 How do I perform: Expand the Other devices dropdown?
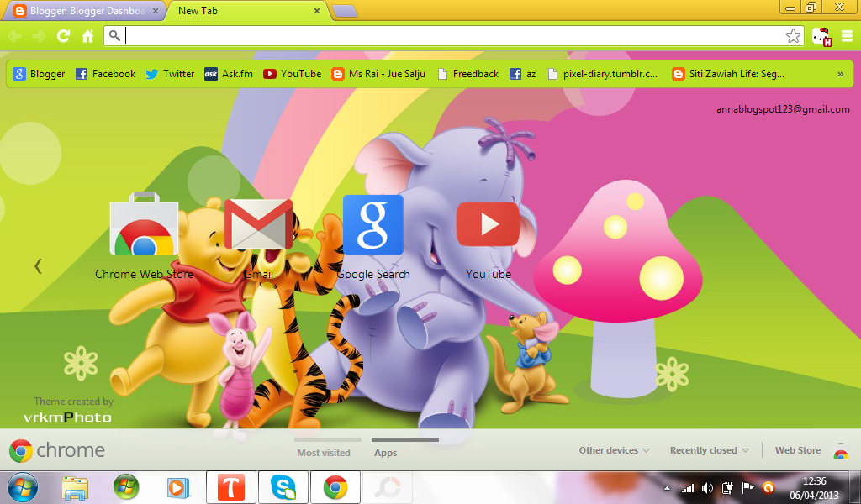614,450
